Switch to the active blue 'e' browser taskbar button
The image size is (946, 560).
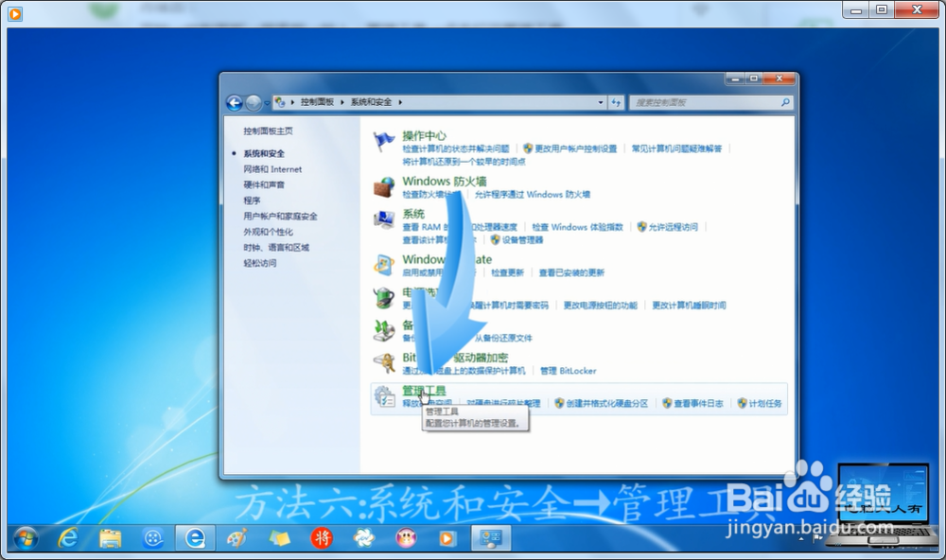195,537
